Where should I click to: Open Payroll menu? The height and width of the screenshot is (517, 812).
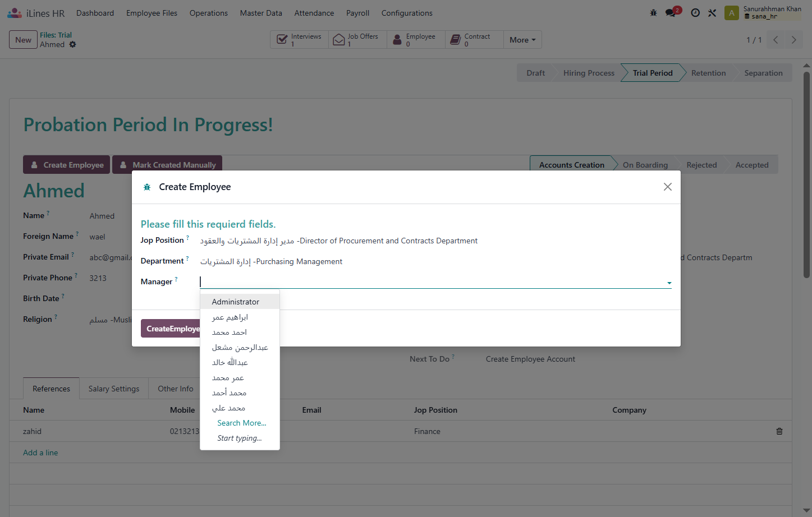click(x=357, y=13)
